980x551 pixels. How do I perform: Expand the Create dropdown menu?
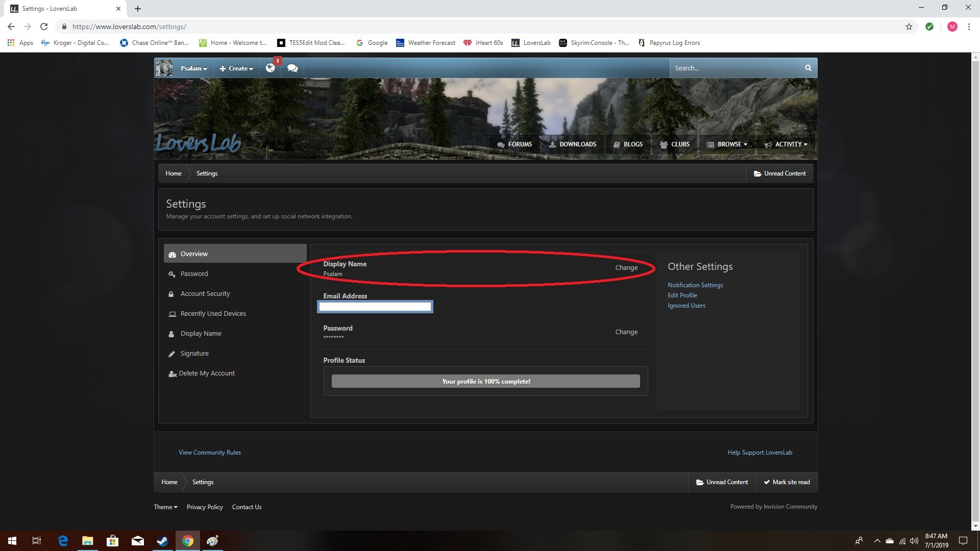pyautogui.click(x=236, y=68)
